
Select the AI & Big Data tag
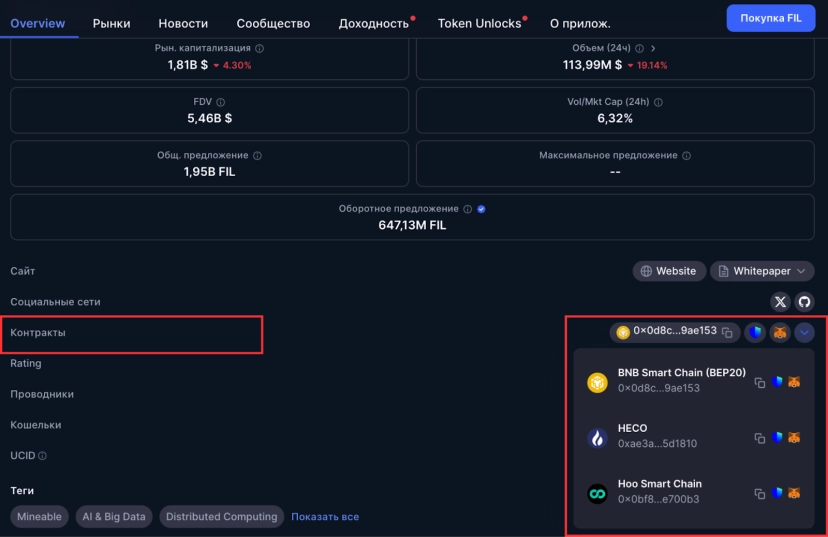click(113, 517)
